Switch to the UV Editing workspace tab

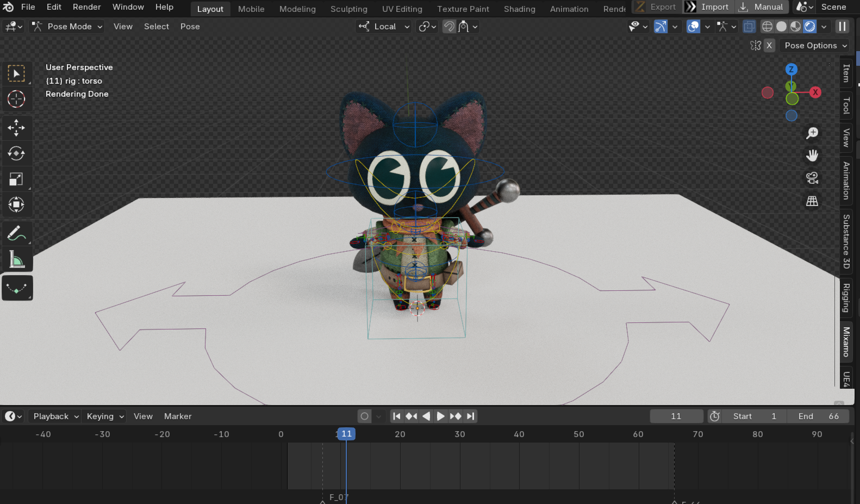click(402, 9)
